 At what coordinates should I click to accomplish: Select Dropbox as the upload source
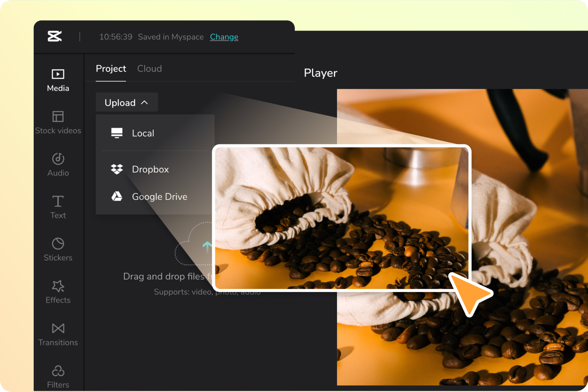click(x=150, y=170)
